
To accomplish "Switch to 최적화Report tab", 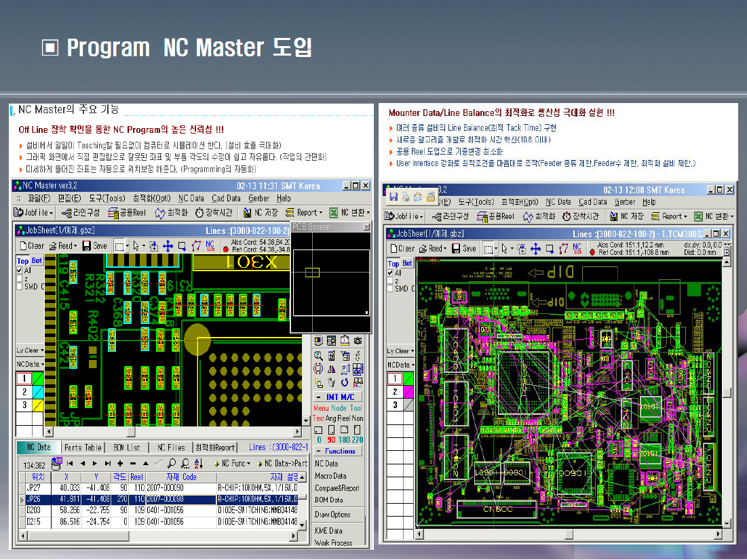I will click(x=215, y=447).
